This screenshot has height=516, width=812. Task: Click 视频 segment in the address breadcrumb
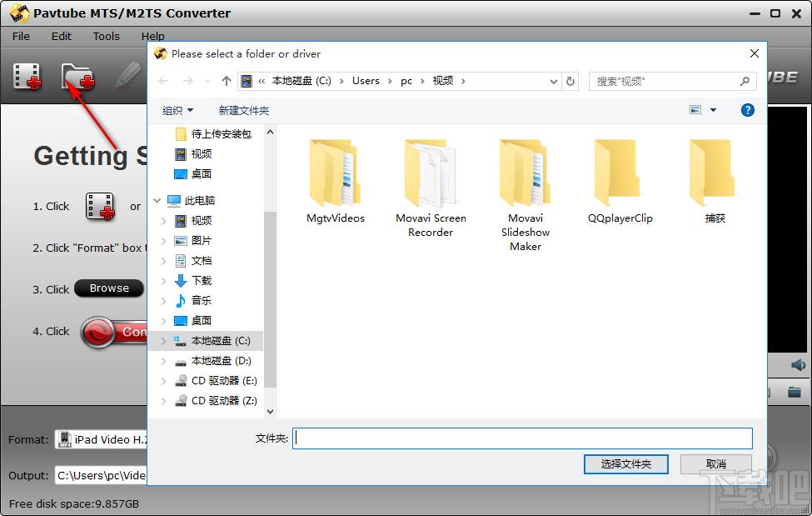443,81
